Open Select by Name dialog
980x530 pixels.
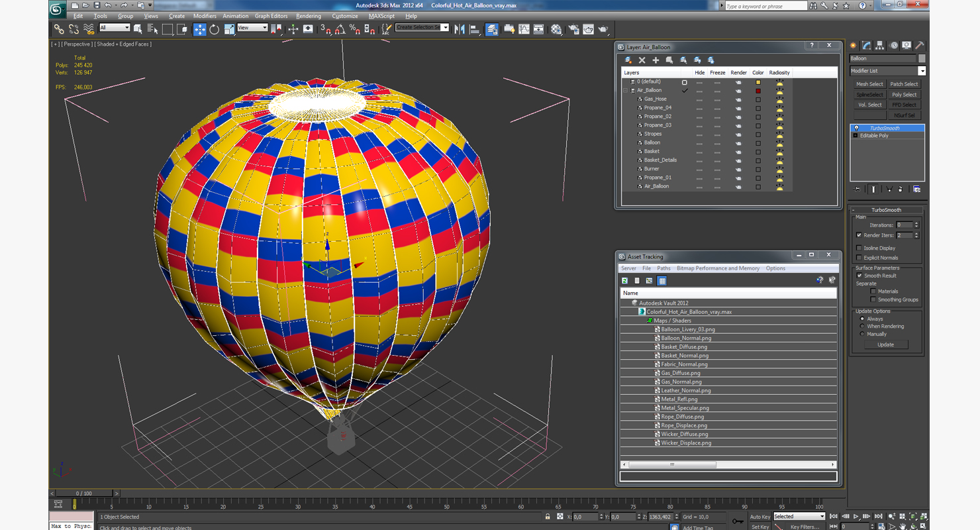click(x=152, y=29)
